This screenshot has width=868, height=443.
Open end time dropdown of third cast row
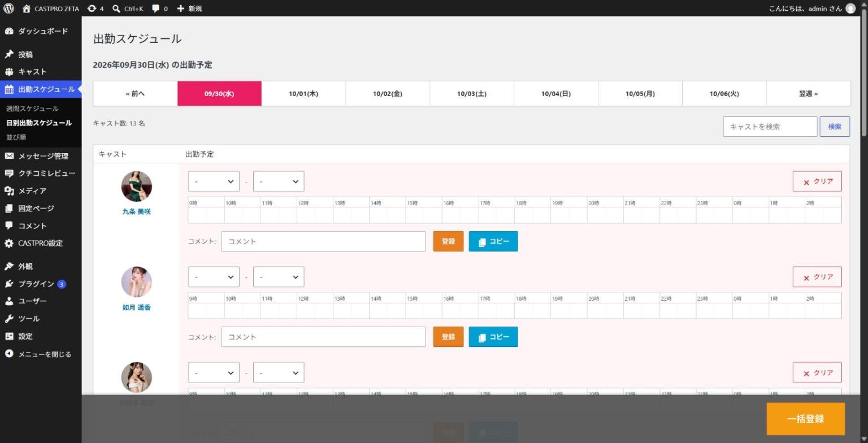pyautogui.click(x=279, y=372)
